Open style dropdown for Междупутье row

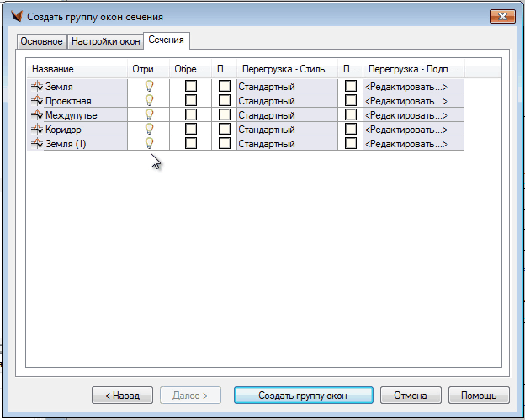(x=286, y=114)
